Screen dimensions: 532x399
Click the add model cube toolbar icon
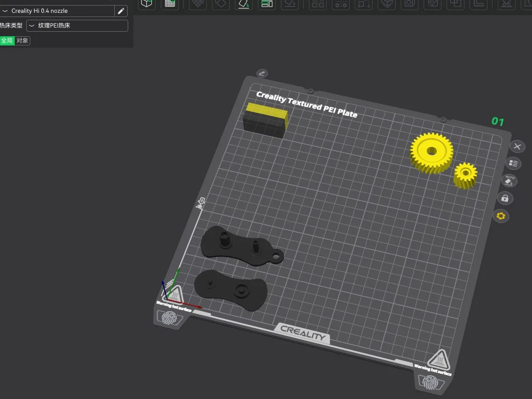tap(147, 3)
